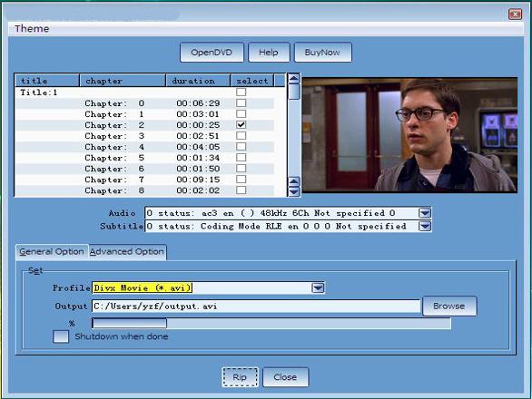The height and width of the screenshot is (399, 532).
Task: Start ripping with the Rip button
Action: (240, 377)
